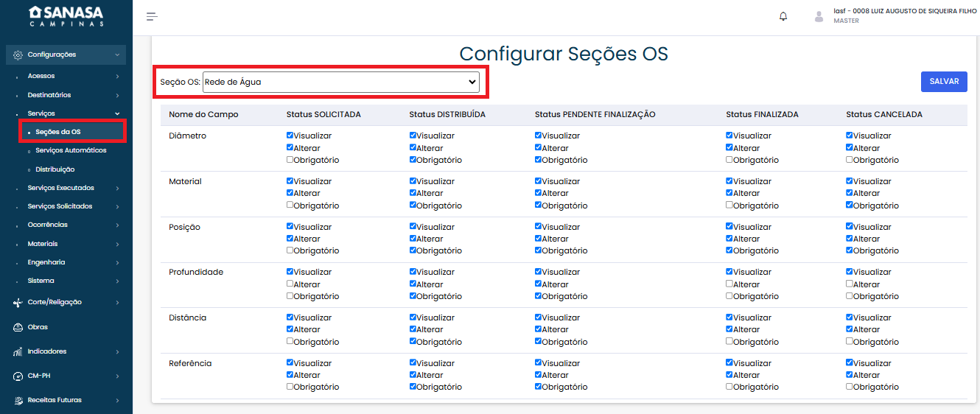Select Distribuição in the sidebar
Viewport: 980px width, 414px height.
tap(55, 169)
